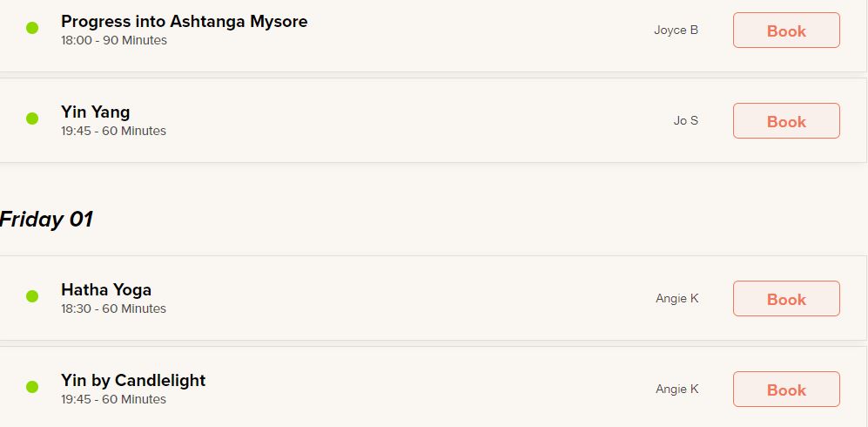Click instructor name Jo S
The image size is (868, 427).
[685, 121]
